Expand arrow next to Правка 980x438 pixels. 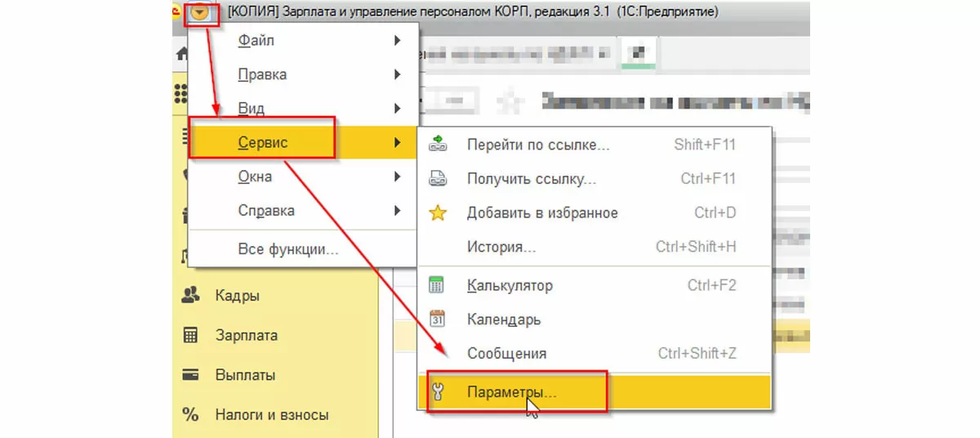point(398,74)
